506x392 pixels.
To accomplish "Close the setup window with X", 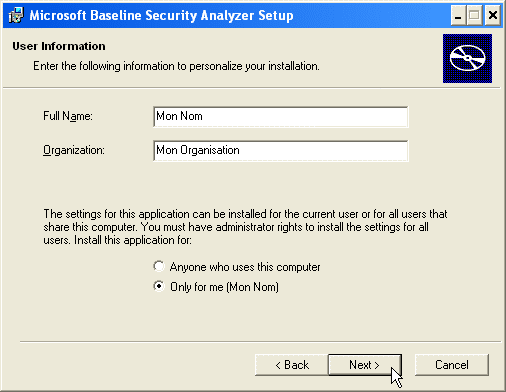I will 493,16.
